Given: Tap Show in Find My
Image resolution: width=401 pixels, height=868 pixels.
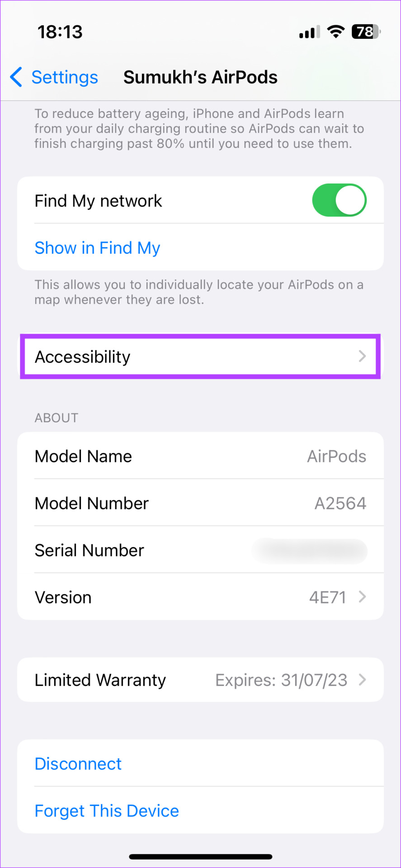Looking at the screenshot, I should tap(97, 248).
